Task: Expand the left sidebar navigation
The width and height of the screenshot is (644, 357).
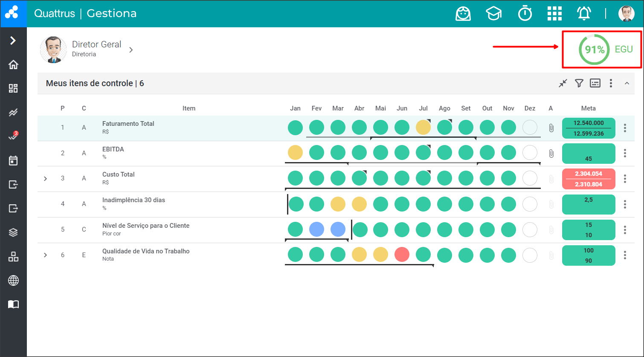Action: (13, 41)
